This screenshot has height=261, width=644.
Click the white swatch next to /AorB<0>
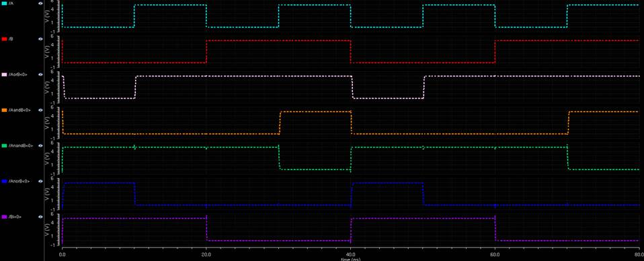tap(5, 74)
